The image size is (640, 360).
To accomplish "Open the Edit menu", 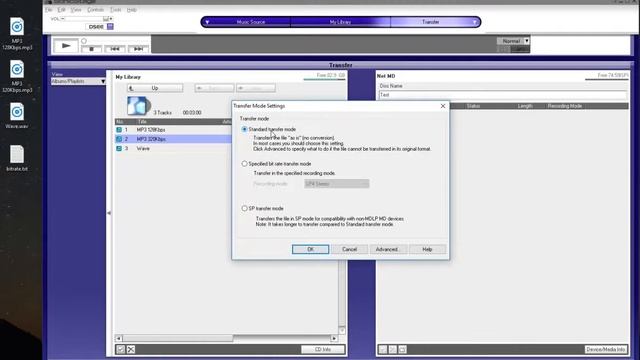I will pos(62,10).
